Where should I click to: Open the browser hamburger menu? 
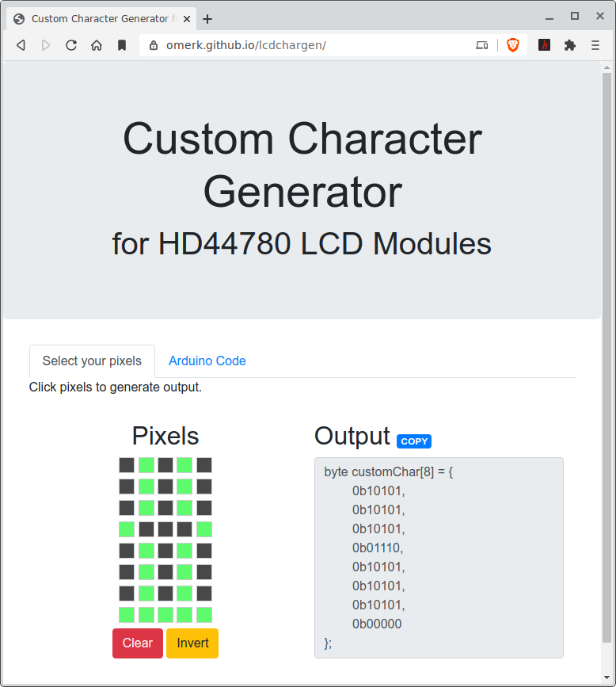pos(595,45)
